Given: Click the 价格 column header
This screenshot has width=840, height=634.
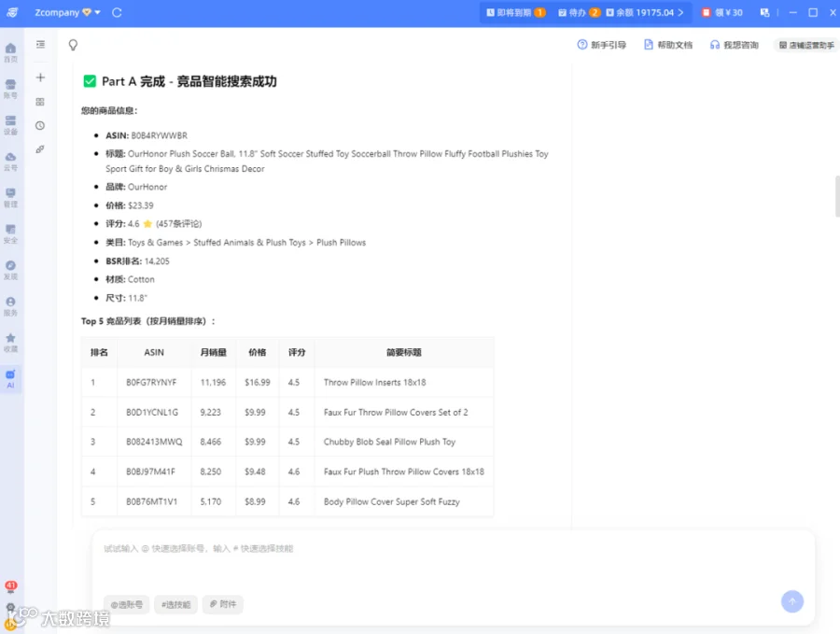Looking at the screenshot, I should coord(258,352).
